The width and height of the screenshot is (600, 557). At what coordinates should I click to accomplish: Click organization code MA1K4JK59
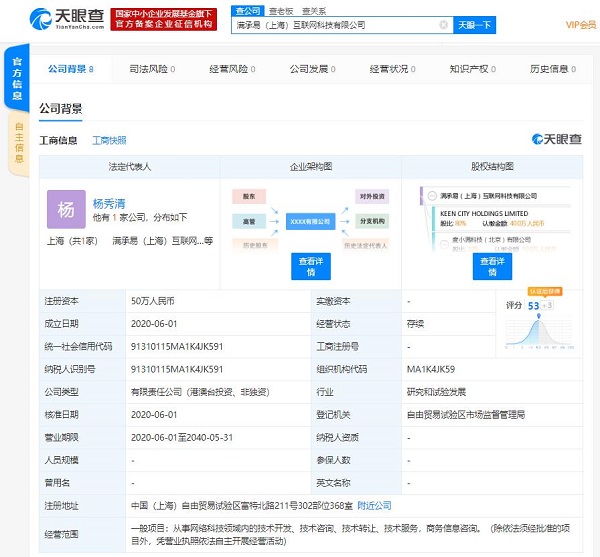click(x=431, y=369)
